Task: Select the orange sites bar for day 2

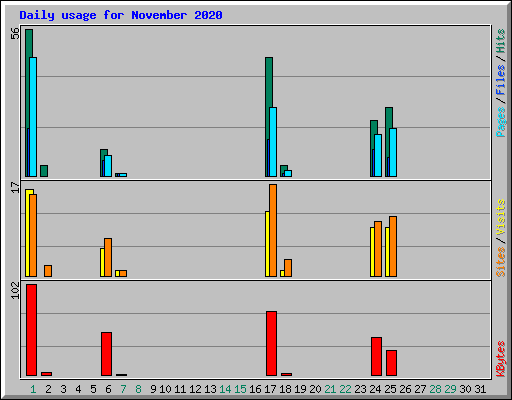Action: [x=48, y=271]
